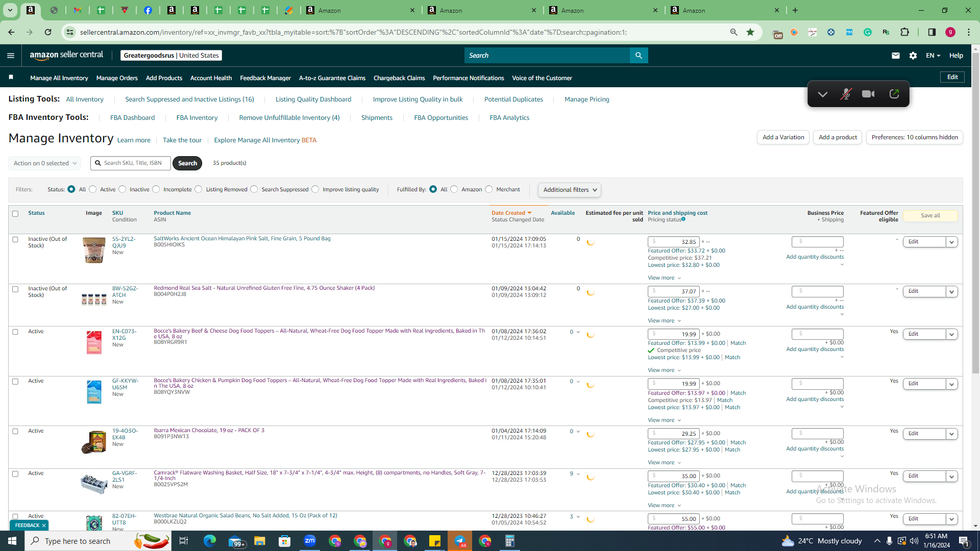
Task: Open Account Health menu item
Action: 211,78
